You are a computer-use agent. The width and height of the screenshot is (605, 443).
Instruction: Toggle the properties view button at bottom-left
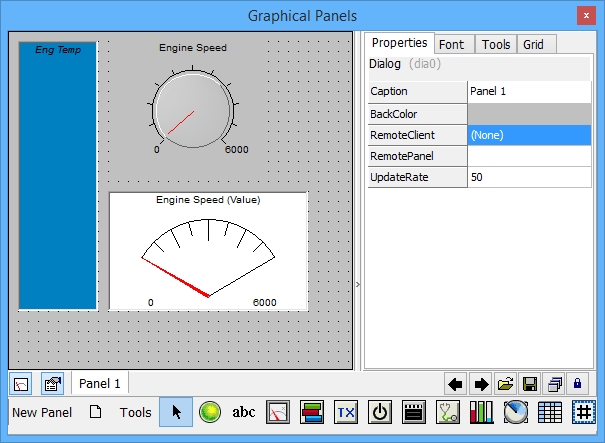[x=53, y=384]
